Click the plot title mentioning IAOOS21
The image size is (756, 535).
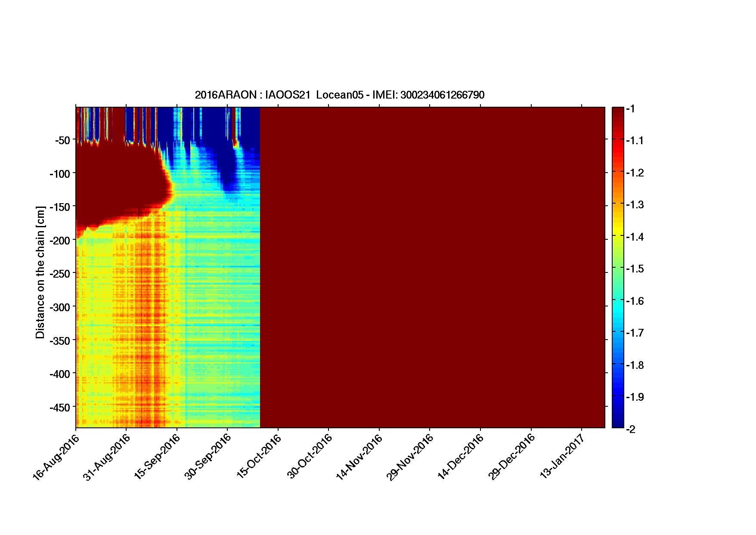(339, 95)
